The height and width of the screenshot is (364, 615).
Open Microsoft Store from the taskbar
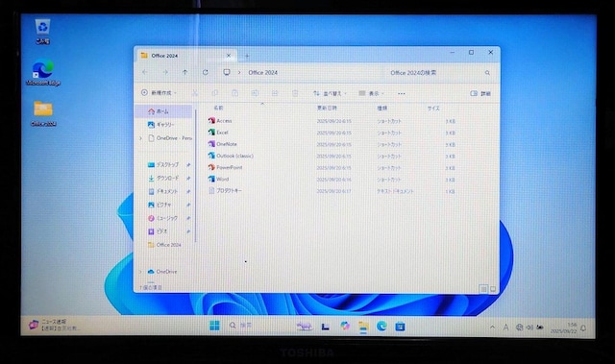(x=400, y=327)
